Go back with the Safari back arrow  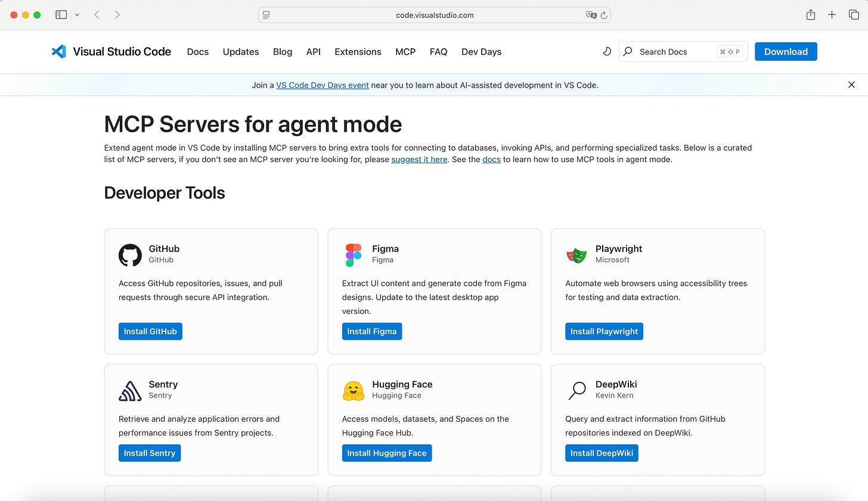pyautogui.click(x=97, y=15)
